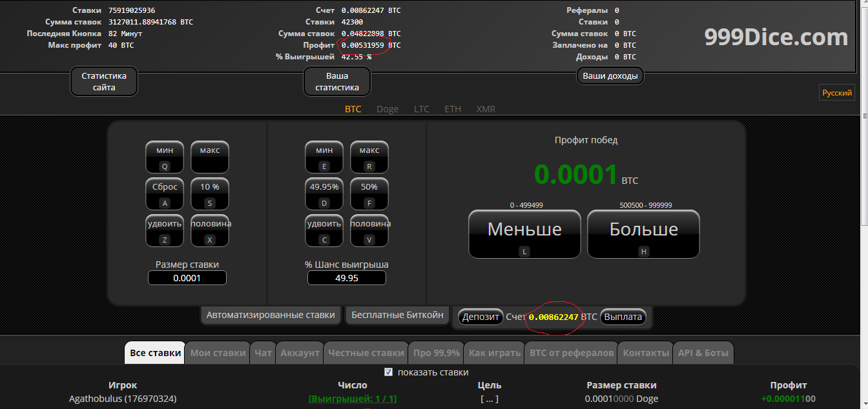Switch currency to LTC
Viewport: 868px width, 409px height.
(422, 109)
